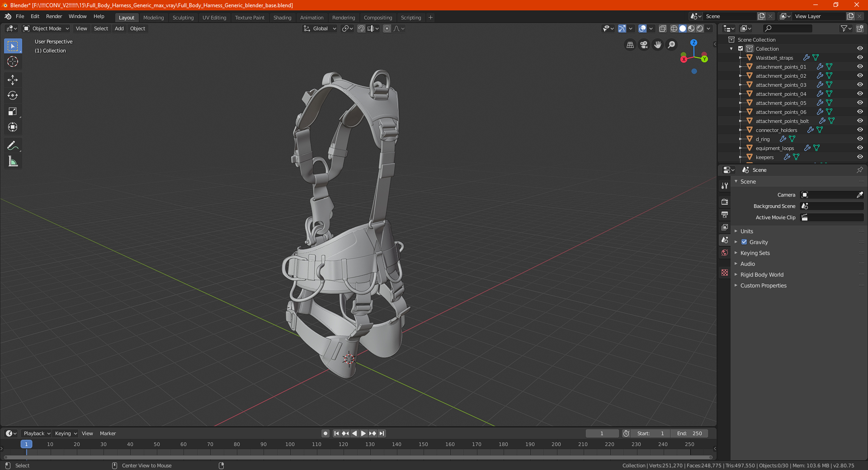Toggle viewport overlays display
This screenshot has width=868, height=470.
point(642,28)
